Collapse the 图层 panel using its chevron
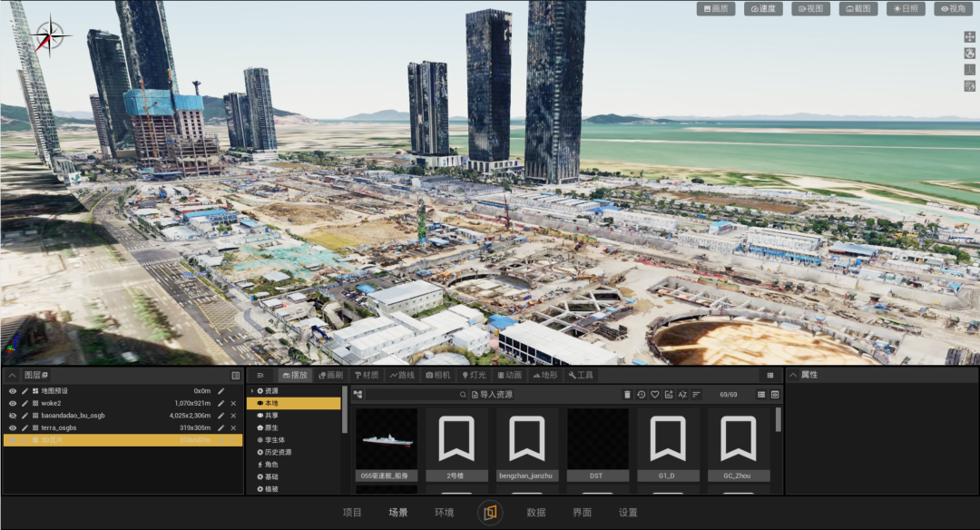 (12, 375)
